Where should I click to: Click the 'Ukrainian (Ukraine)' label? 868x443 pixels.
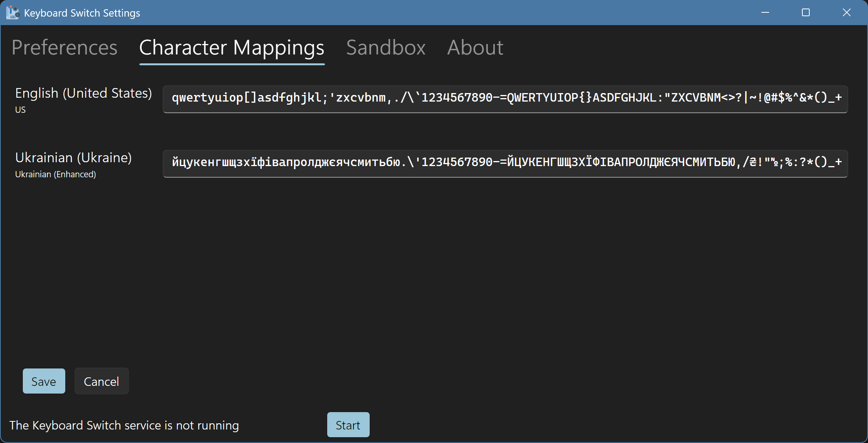[73, 158]
